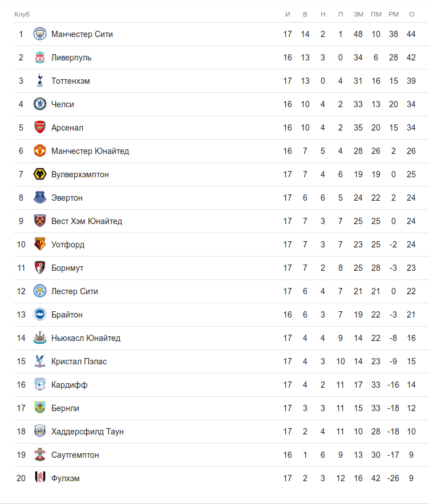Click the Bournemouth club crest
The height and width of the screenshot is (504, 429).
point(39,268)
